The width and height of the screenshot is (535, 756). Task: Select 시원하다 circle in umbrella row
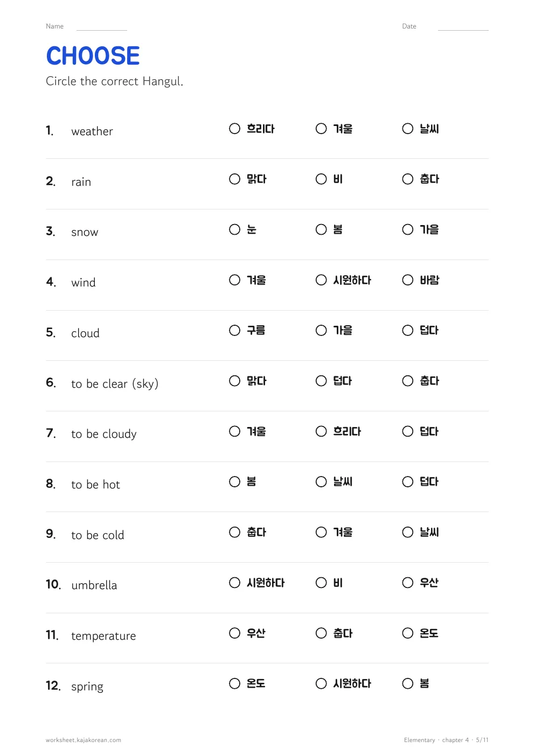point(234,583)
